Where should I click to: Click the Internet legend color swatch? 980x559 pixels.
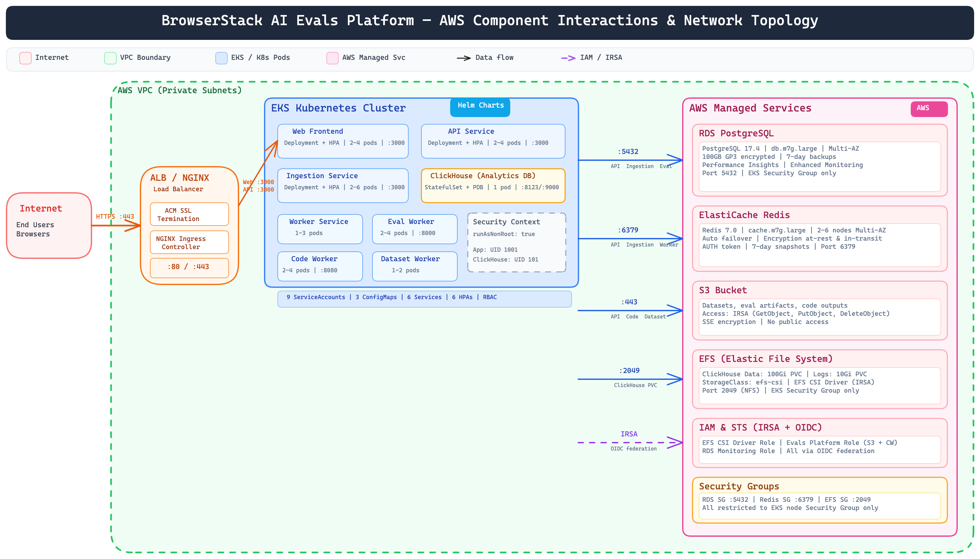point(25,58)
